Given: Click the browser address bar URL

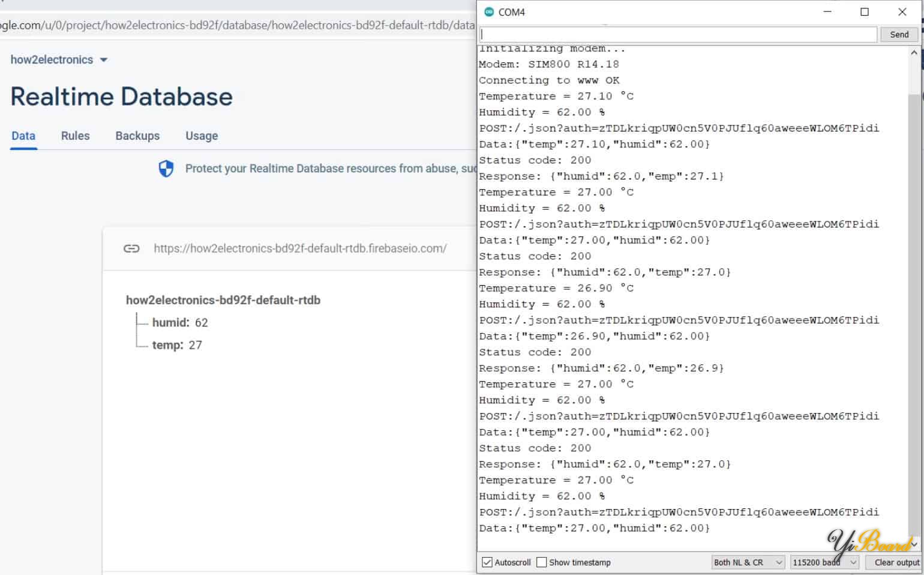Looking at the screenshot, I should [237, 25].
